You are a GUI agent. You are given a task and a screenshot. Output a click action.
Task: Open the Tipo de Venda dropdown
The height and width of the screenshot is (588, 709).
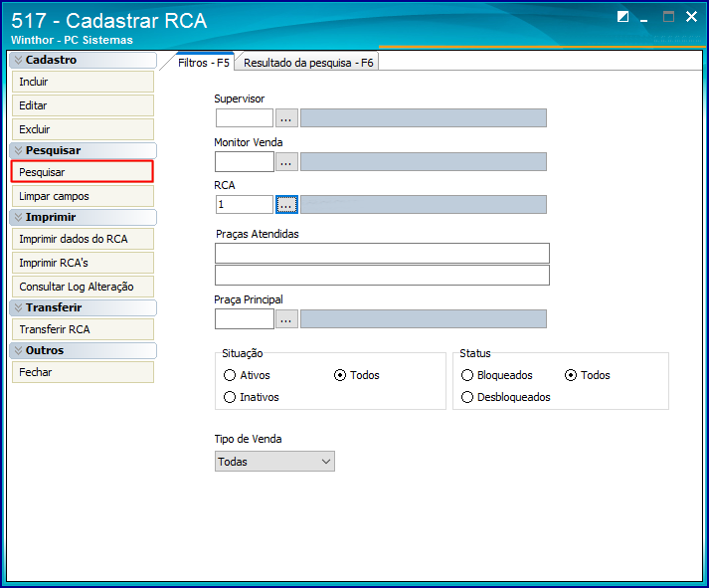pos(274,462)
